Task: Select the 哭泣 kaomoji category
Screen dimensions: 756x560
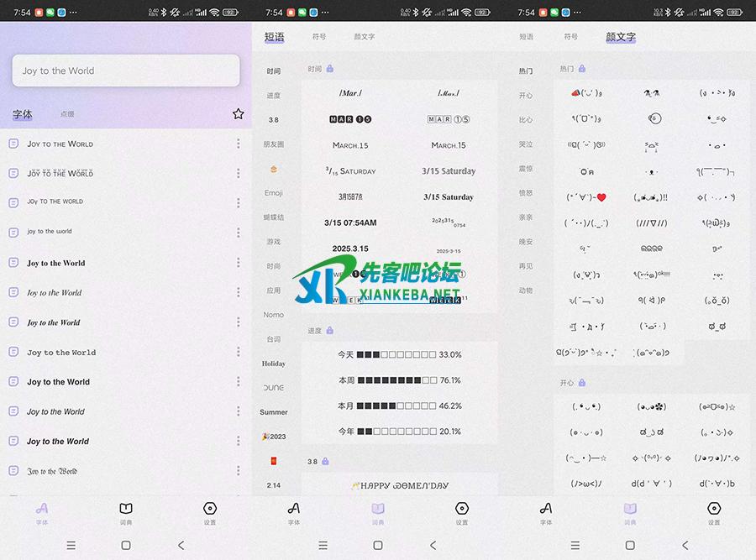Action: 526,144
